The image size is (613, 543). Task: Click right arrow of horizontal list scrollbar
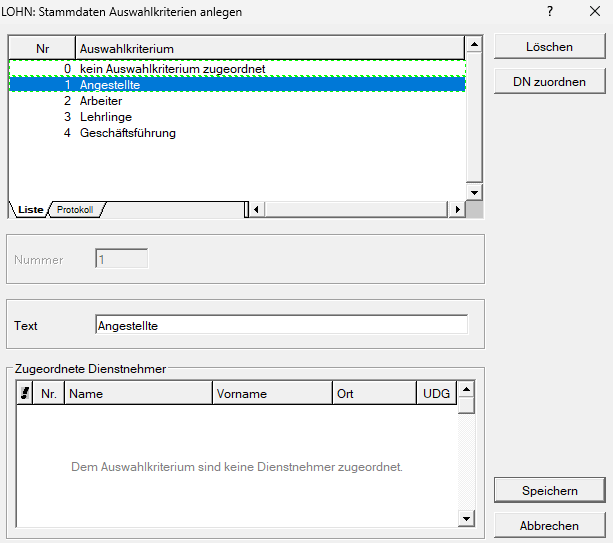[458, 209]
